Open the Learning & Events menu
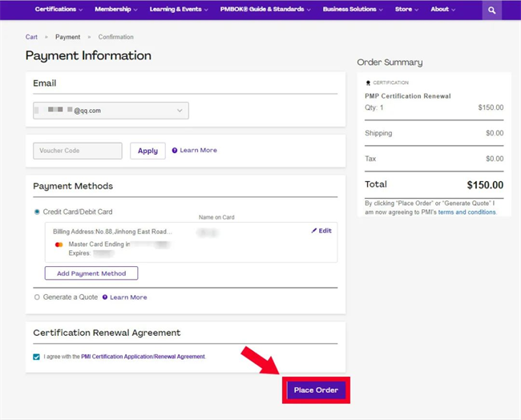Viewport: 521px width, 420px height. click(x=179, y=10)
